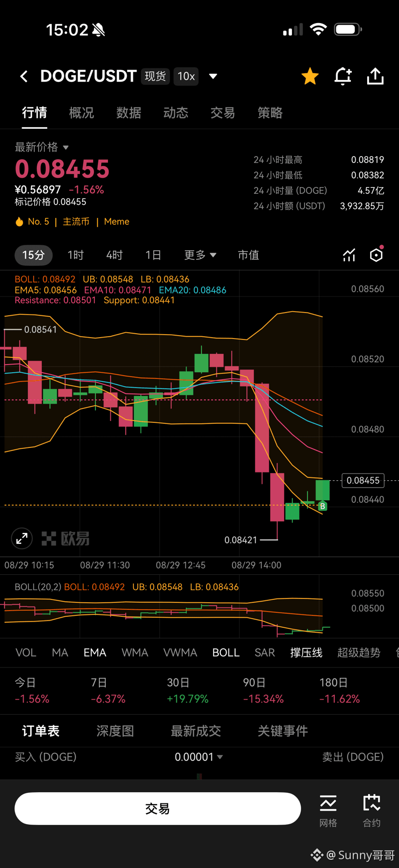The image size is (399, 868).
Task: Tap the green B buy marker
Action: point(322,506)
